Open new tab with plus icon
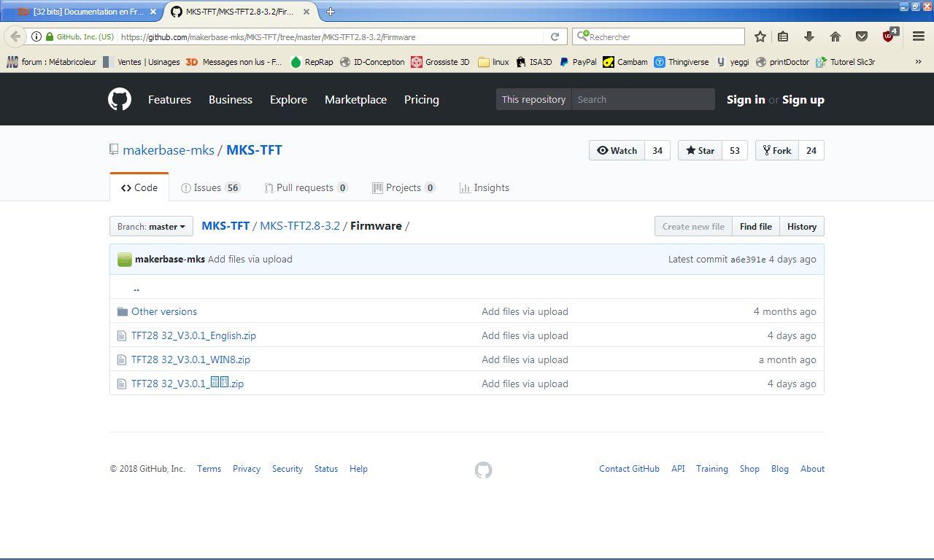This screenshot has height=560, width=934. click(x=331, y=12)
